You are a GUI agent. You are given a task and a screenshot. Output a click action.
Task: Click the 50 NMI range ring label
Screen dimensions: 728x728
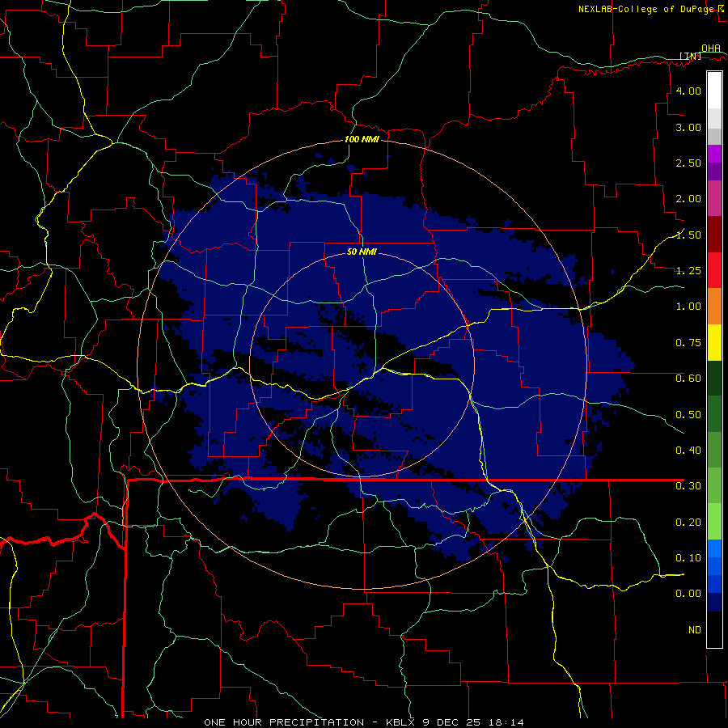tap(362, 252)
